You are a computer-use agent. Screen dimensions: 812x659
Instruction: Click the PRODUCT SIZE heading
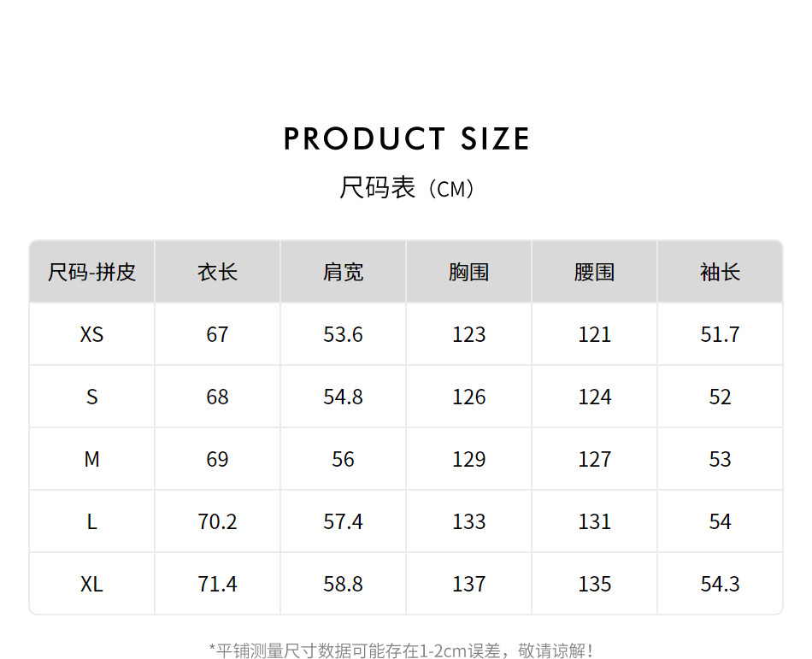(406, 138)
